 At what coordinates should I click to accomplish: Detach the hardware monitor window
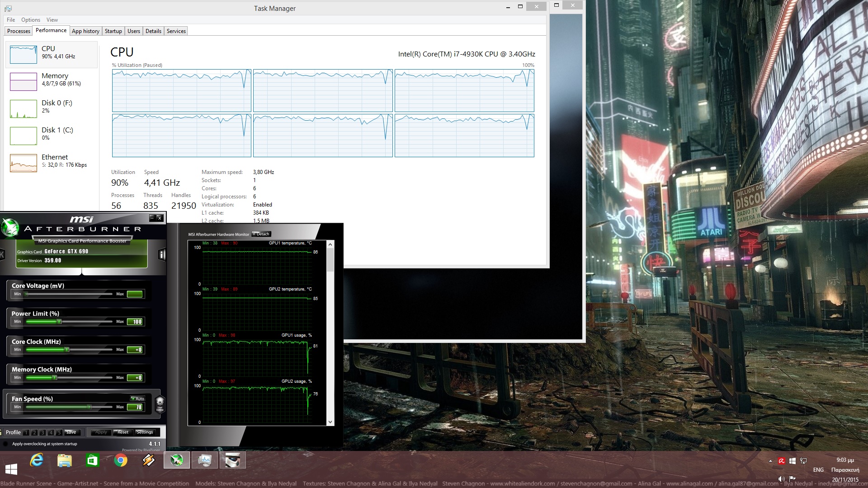[261, 234]
